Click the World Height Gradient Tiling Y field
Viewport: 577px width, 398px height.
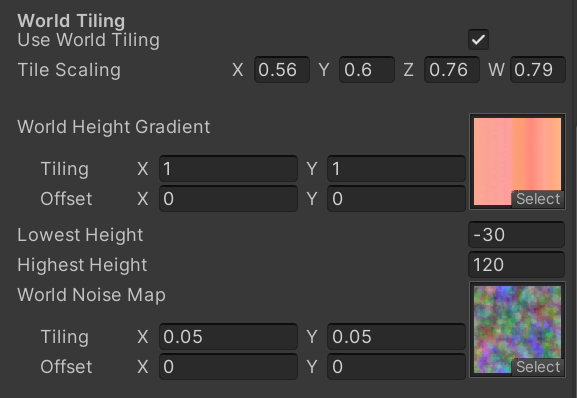tap(396, 169)
